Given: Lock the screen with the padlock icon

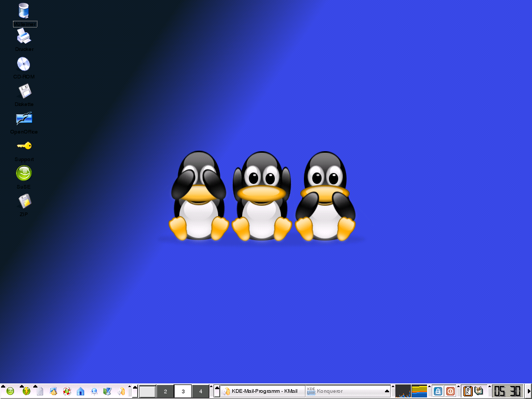Looking at the screenshot, I should tap(437, 391).
